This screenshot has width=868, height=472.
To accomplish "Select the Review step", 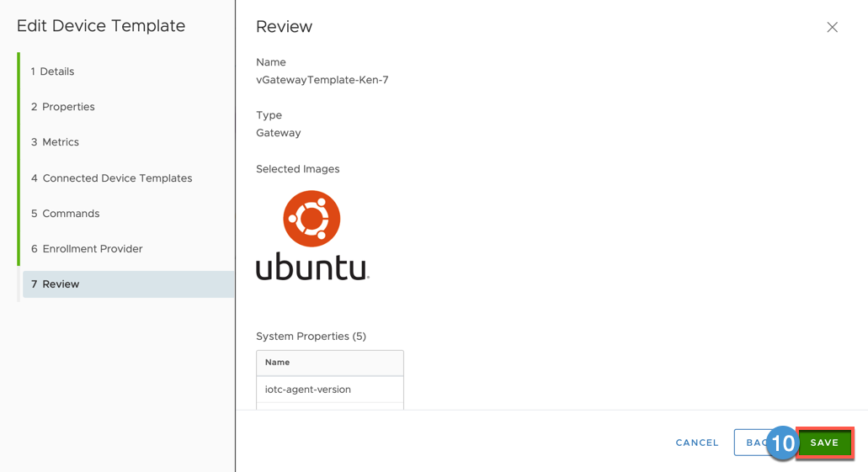I will [129, 284].
